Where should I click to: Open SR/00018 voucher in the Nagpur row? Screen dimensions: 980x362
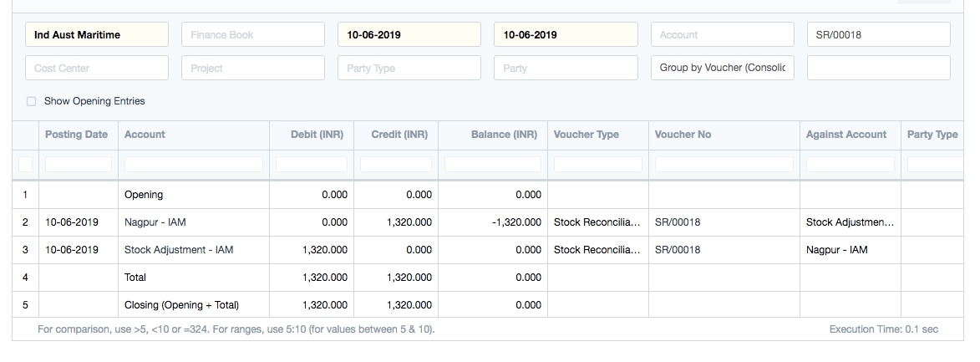[678, 222]
